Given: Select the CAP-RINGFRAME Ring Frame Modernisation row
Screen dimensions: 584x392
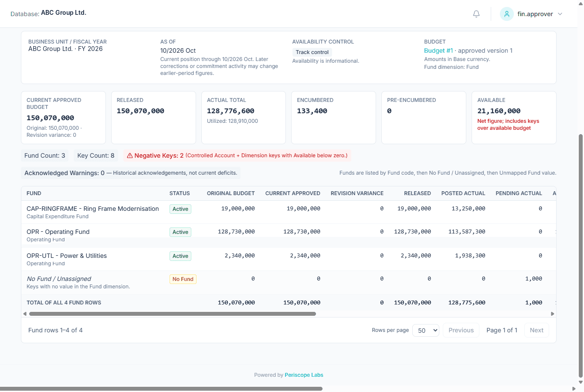Looking at the screenshot, I should pos(289,212).
